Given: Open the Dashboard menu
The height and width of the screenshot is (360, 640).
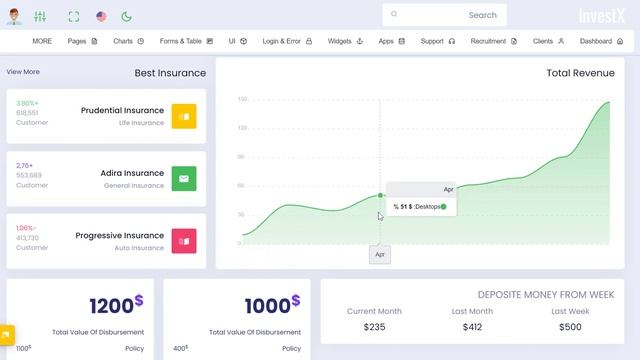Looking at the screenshot, I should pos(601,41).
